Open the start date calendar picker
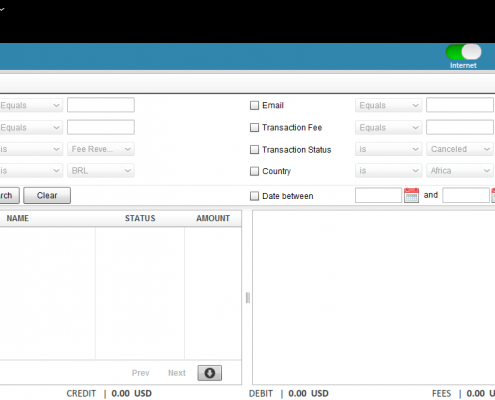The width and height of the screenshot is (495, 400). tap(411, 195)
